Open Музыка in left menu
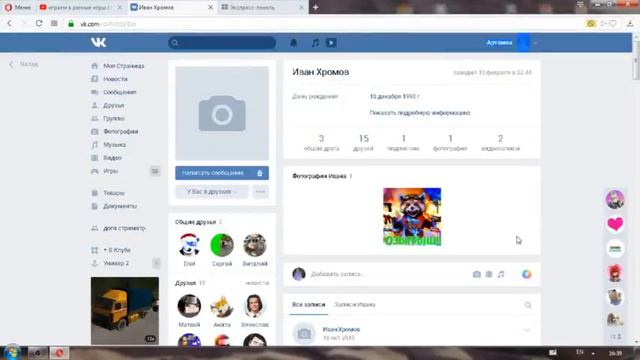Screen dimensions: 640x360 tap(114, 144)
